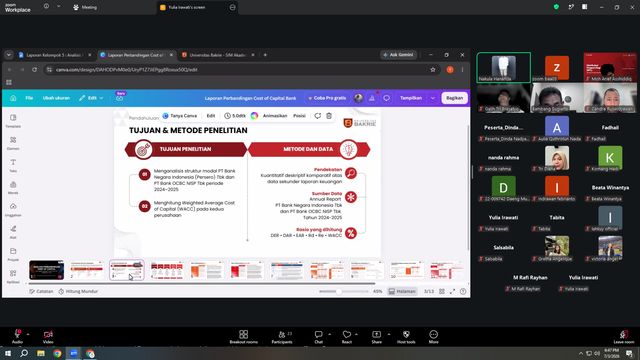Open the Merek brand panel
This screenshot has width=640, height=360.
(x=13, y=187)
